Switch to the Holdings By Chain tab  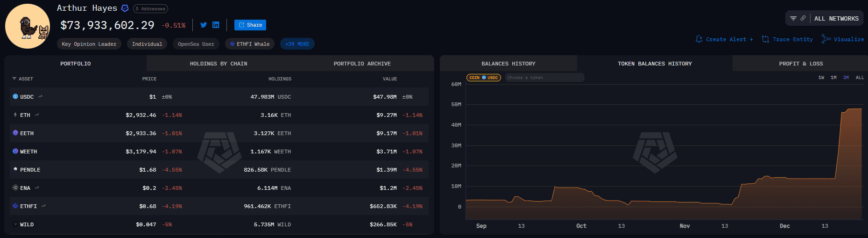click(x=218, y=64)
